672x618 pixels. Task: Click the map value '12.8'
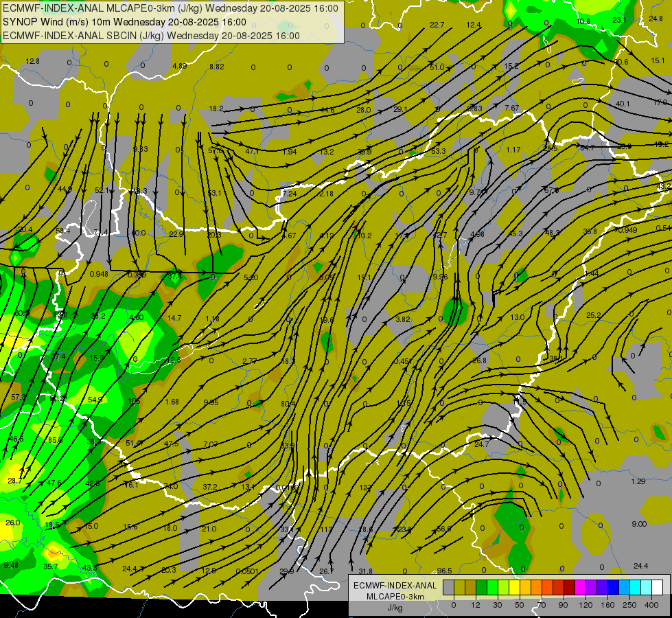[x=32, y=61]
